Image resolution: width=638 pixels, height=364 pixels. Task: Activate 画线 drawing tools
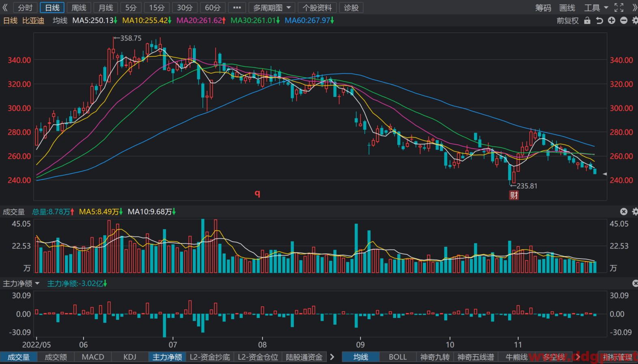point(567,8)
